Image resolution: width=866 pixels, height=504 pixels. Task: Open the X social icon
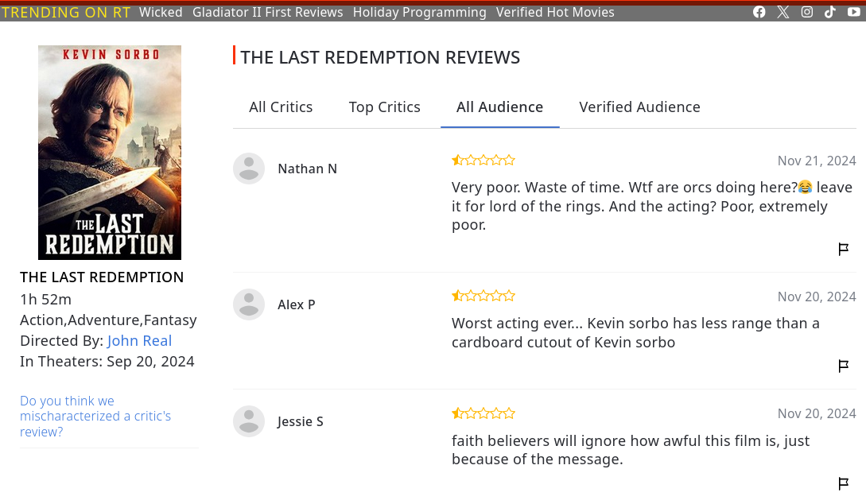[x=783, y=12]
